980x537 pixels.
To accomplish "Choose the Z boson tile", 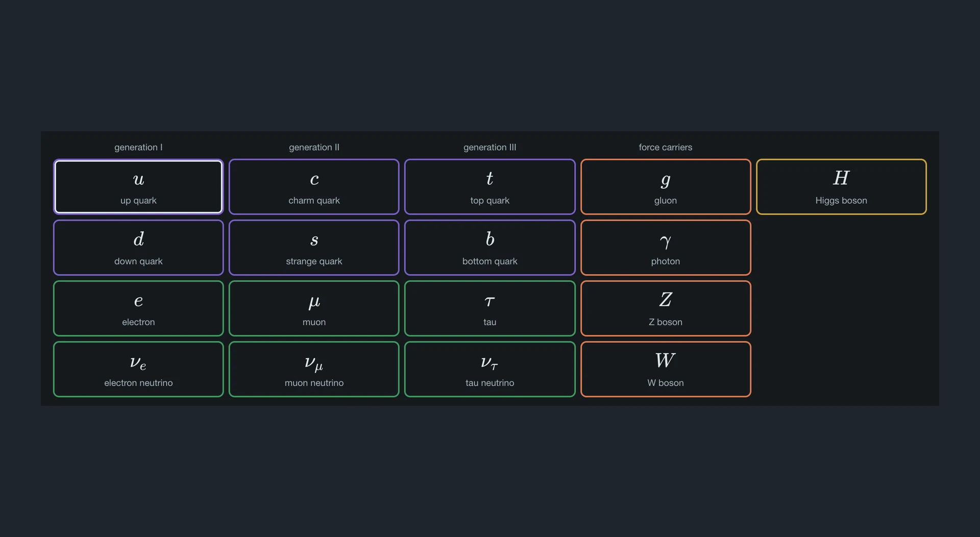I will tap(666, 308).
